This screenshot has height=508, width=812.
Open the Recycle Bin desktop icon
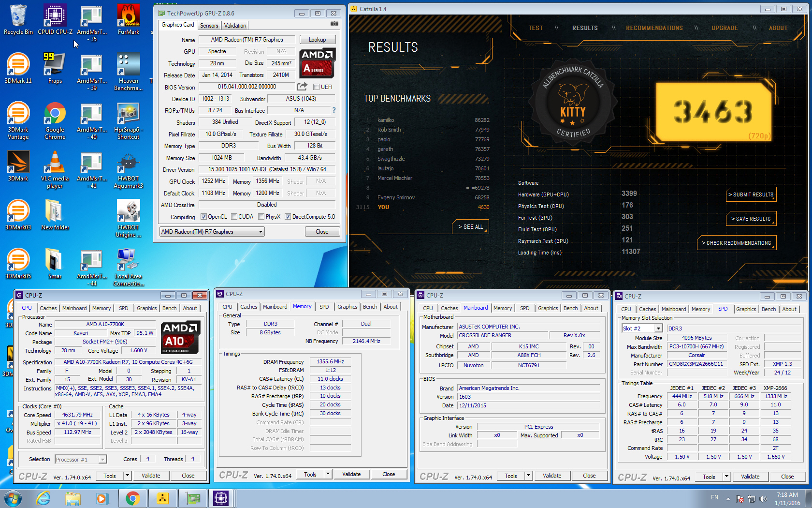pos(18,19)
